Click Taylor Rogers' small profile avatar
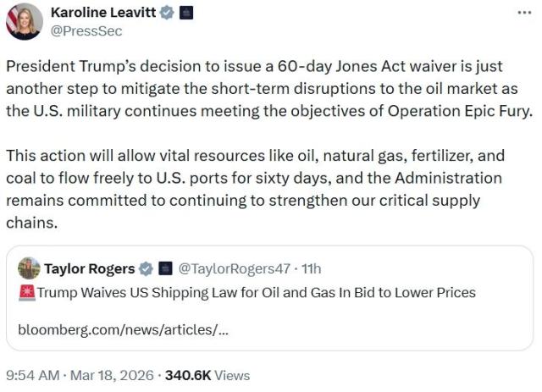Screen dimensions: 542x392 pyautogui.click(x=29, y=268)
